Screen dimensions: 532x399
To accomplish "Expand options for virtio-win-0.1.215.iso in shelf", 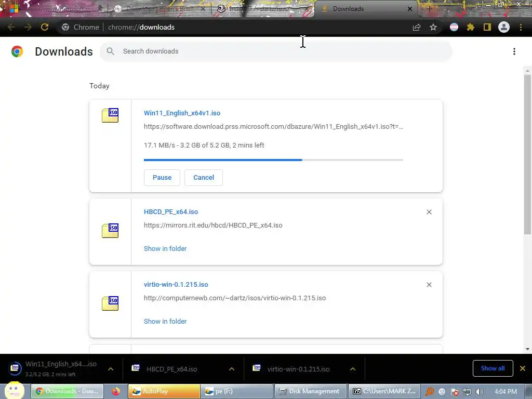I will [353, 369].
